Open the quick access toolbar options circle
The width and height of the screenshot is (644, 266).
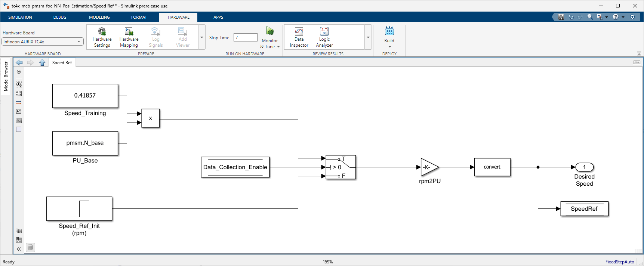[632, 17]
